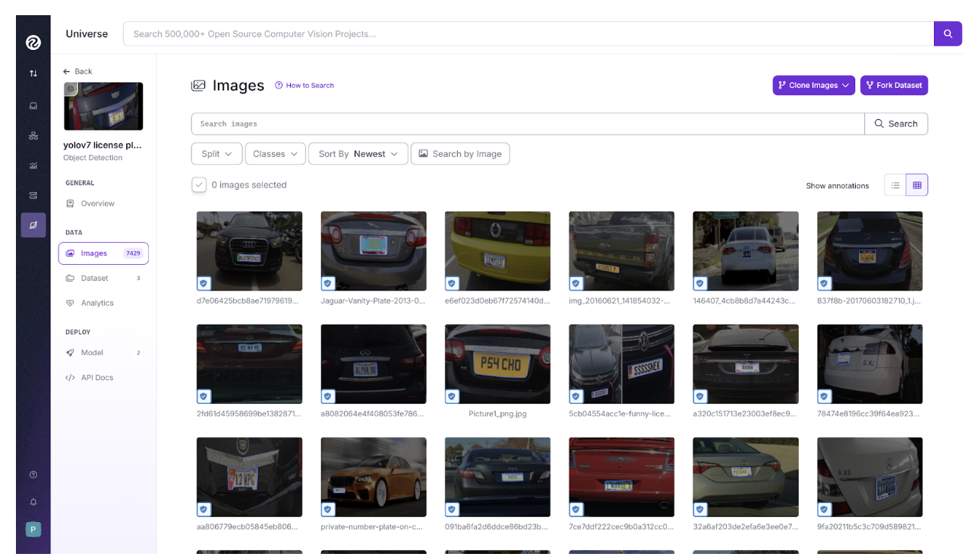Change Sort By Newest ordering
This screenshot has height=560, width=972.
pos(358,153)
